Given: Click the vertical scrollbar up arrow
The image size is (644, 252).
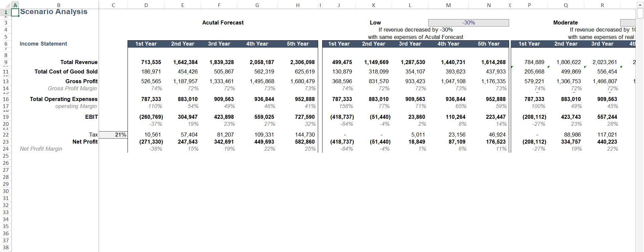Looking at the screenshot, I should pos(640,5).
